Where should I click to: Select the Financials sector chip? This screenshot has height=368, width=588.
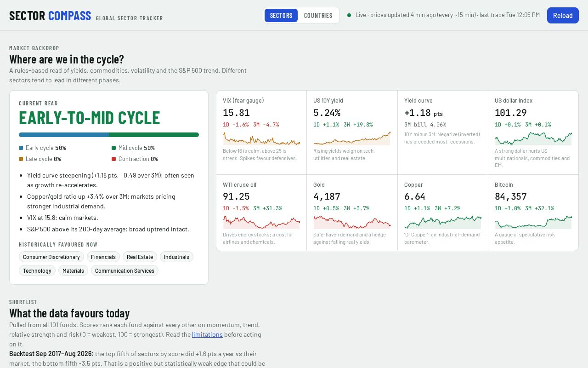[x=103, y=257]
